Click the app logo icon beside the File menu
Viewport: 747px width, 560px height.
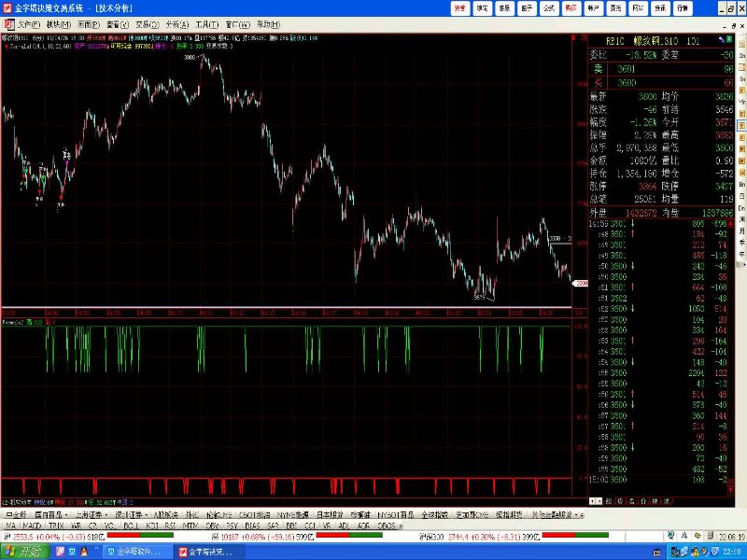[x=9, y=24]
